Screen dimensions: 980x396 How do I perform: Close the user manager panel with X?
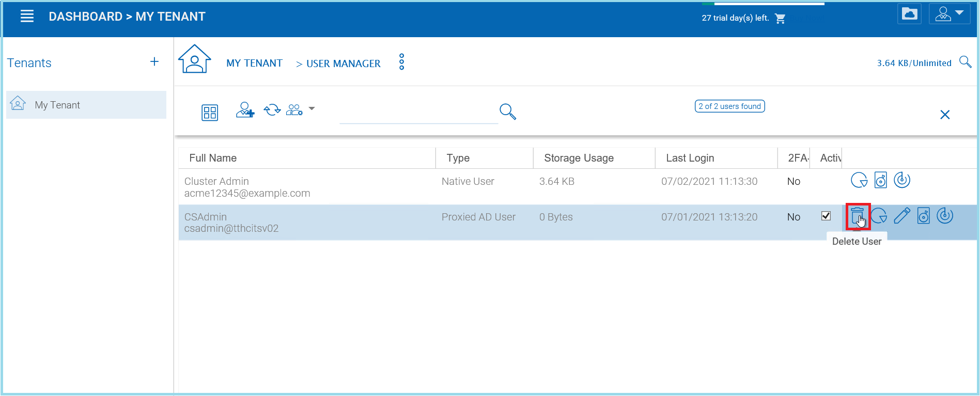tap(945, 115)
